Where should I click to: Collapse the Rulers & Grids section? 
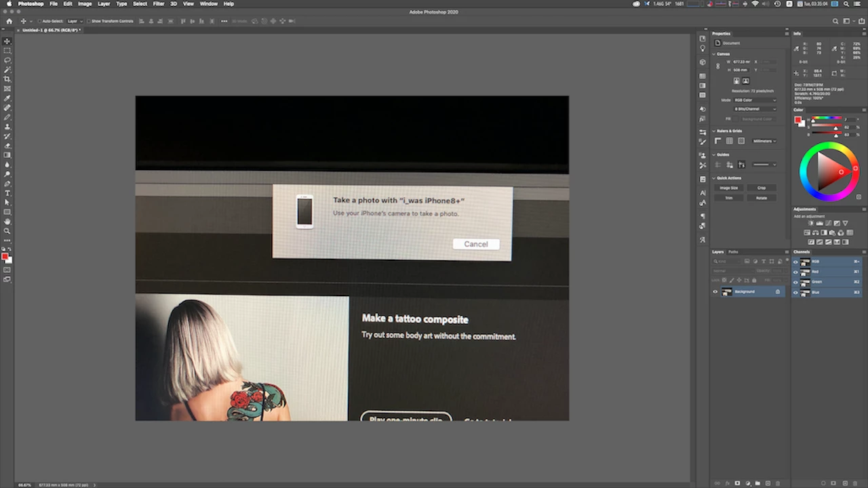[714, 131]
